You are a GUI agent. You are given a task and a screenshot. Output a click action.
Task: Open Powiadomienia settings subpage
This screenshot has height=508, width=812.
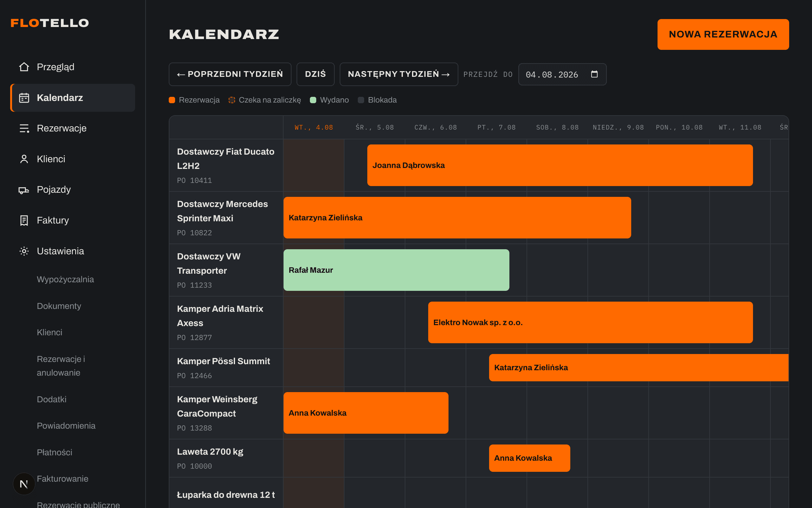[x=66, y=426]
